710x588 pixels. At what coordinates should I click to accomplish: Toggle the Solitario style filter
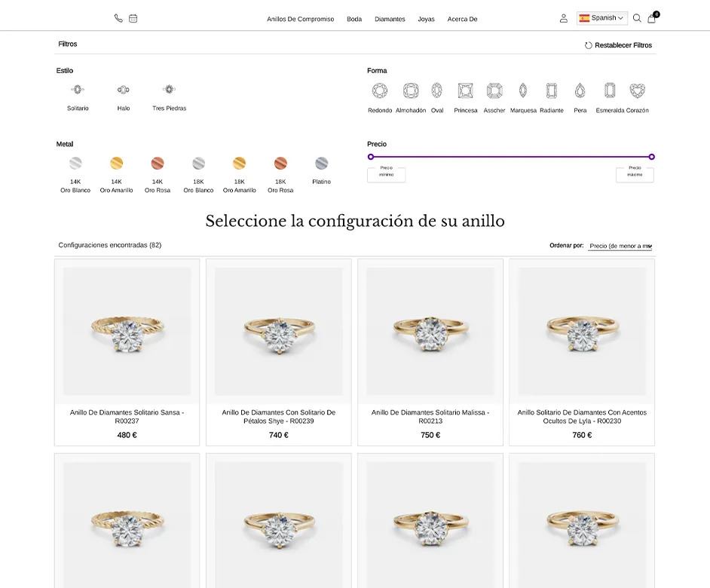[x=75, y=88]
